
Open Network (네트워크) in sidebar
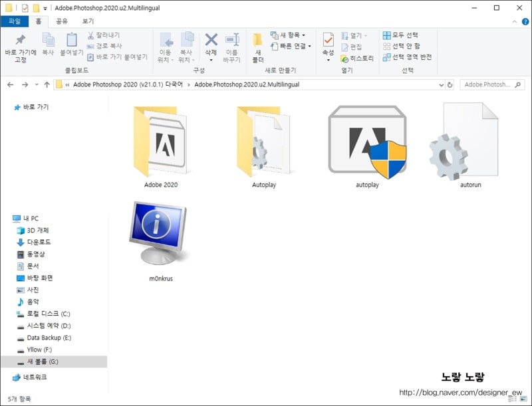coord(29,377)
